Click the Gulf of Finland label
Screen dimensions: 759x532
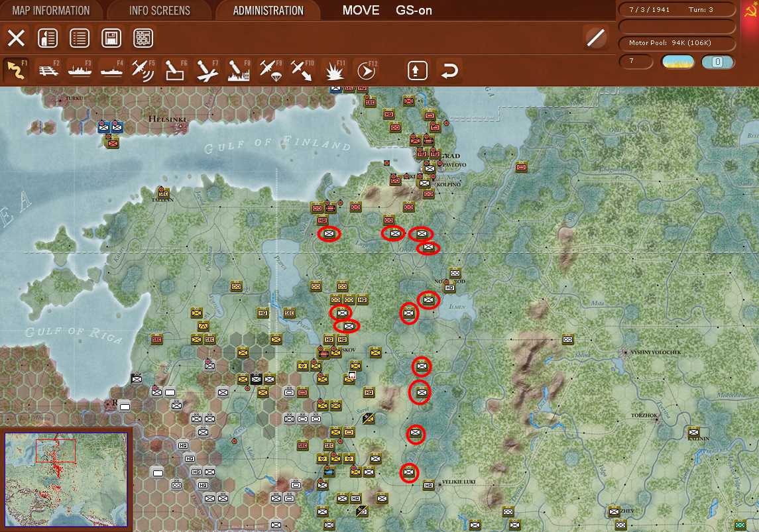click(277, 144)
